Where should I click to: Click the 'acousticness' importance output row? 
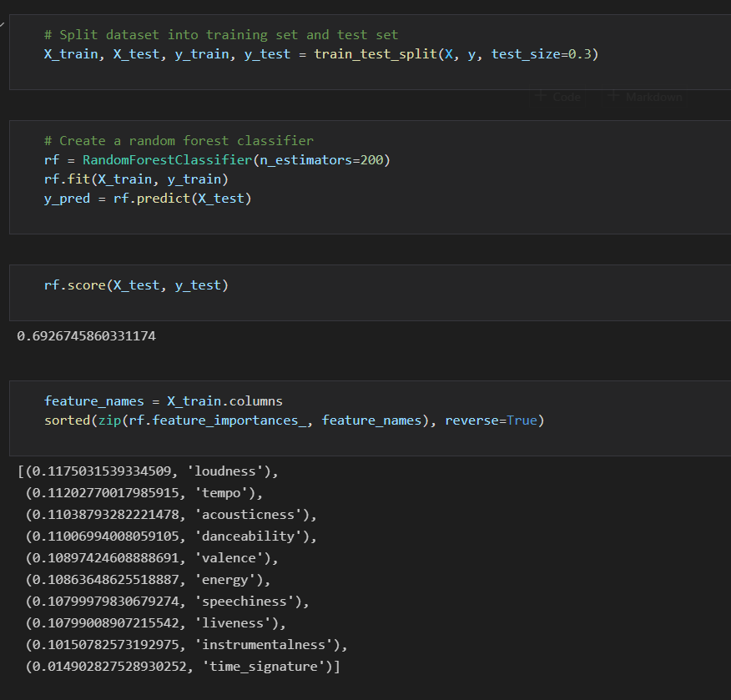(x=171, y=515)
